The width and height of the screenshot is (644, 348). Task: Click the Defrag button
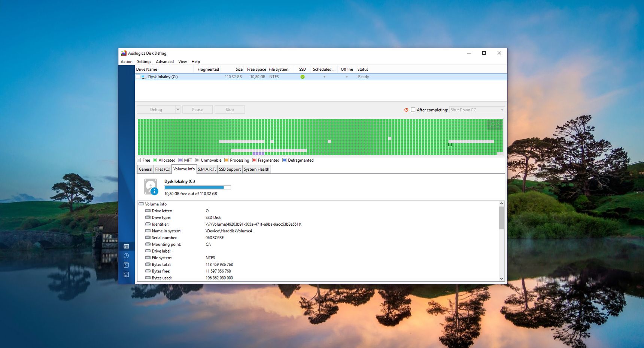pos(156,110)
